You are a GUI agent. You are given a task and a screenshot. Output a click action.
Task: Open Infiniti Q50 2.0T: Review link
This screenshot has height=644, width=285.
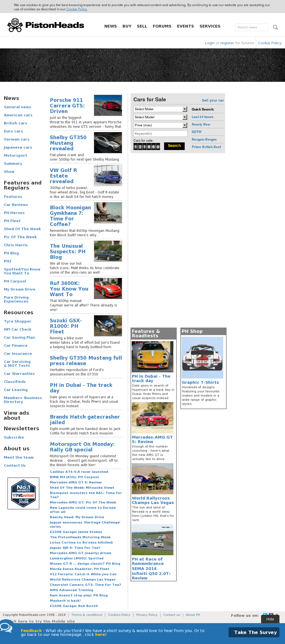(151, 576)
